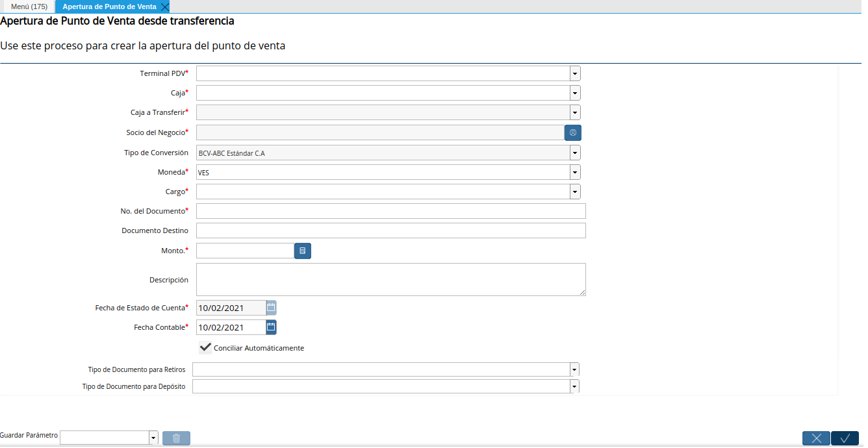Click into the Descripción text area
The image size is (868, 448).
tap(390, 279)
